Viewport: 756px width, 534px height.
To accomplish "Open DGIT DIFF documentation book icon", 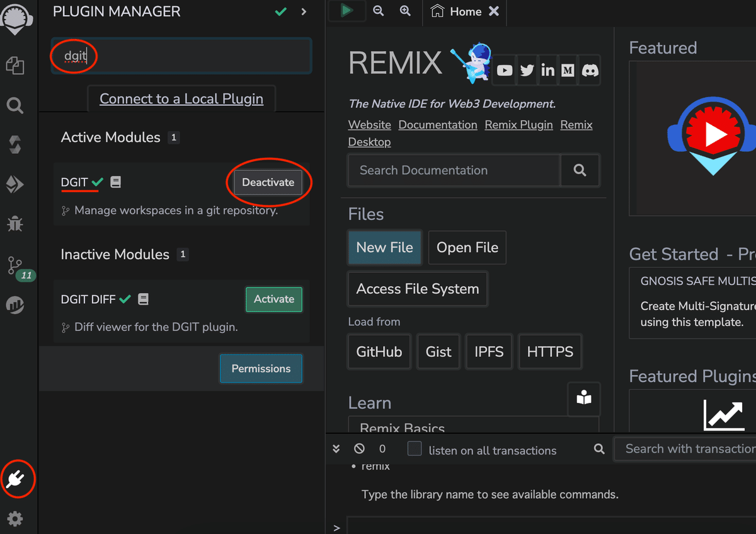I will tap(143, 299).
